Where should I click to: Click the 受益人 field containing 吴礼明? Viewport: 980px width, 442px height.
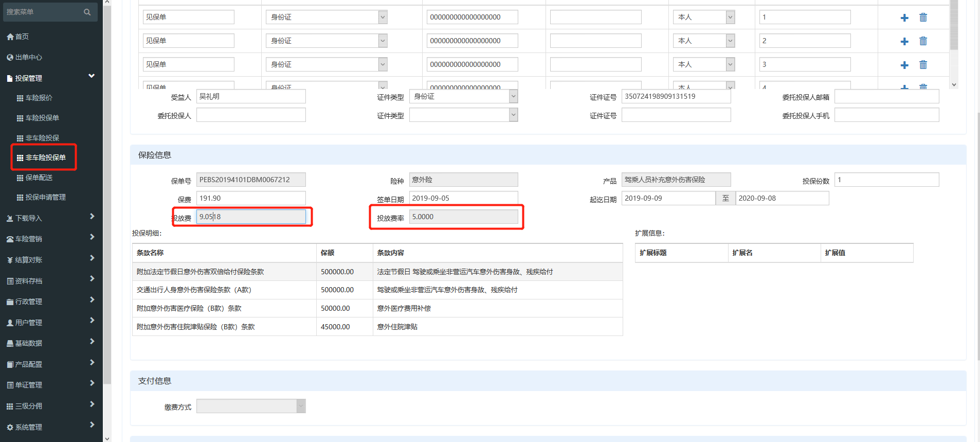[251, 96]
